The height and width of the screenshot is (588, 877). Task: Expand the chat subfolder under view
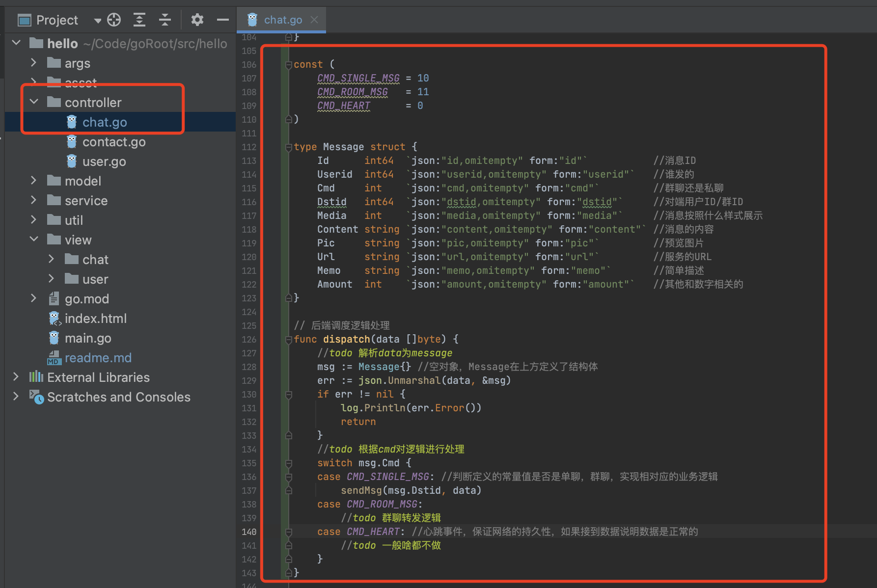pyautogui.click(x=51, y=259)
